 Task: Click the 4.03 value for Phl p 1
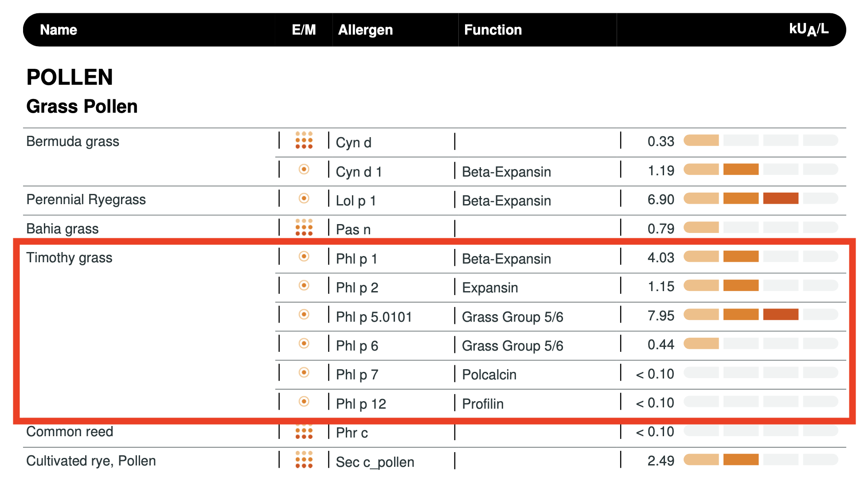coord(661,258)
